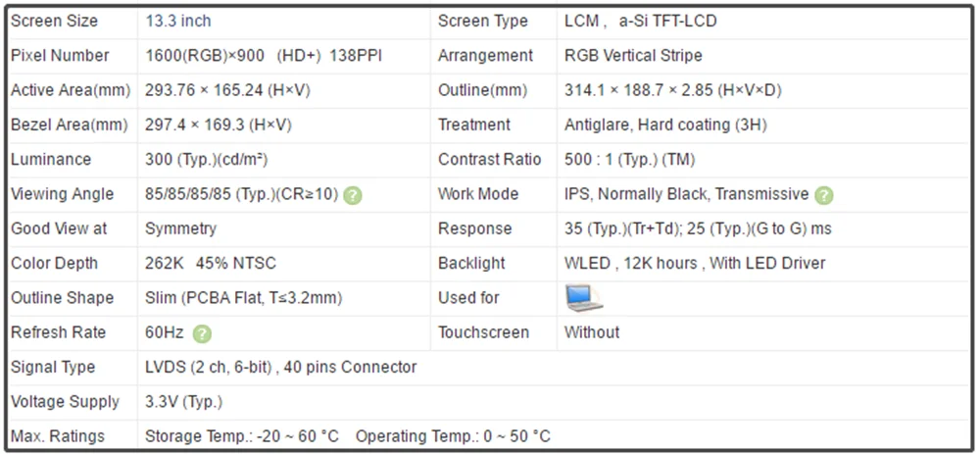Click the Max. Ratings temperature values
Image resolution: width=980 pixels, height=454 pixels.
pos(347,436)
